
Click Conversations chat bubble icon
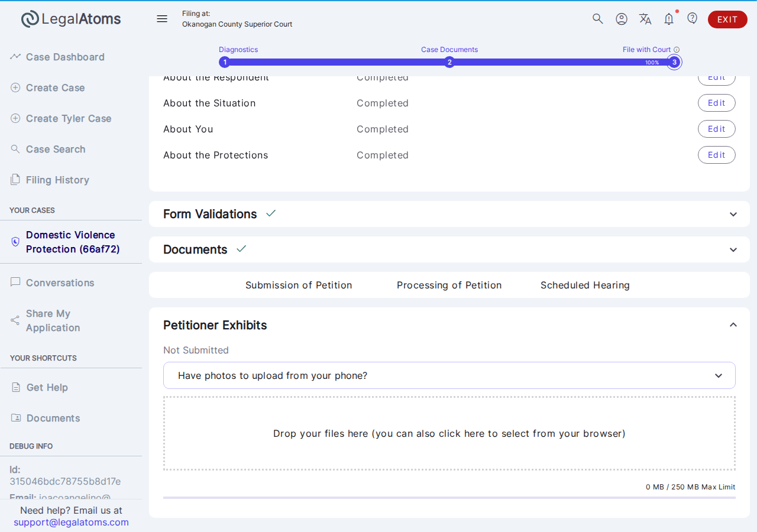pyautogui.click(x=15, y=283)
